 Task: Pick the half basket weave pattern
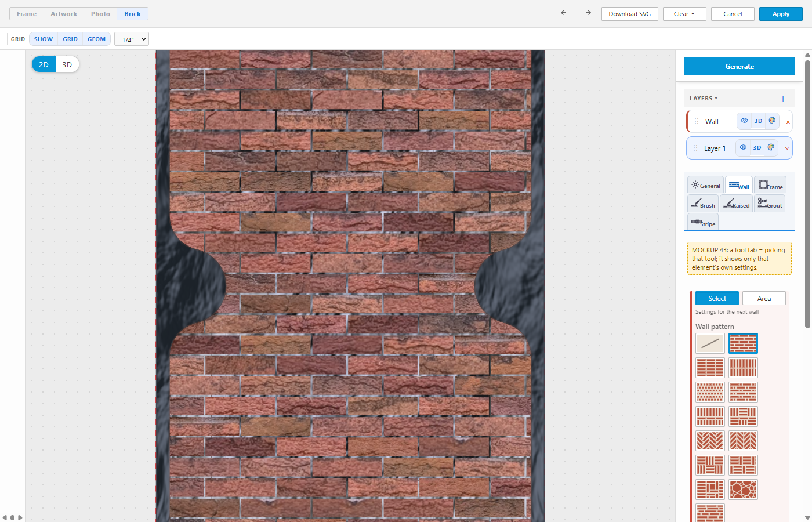click(743, 465)
